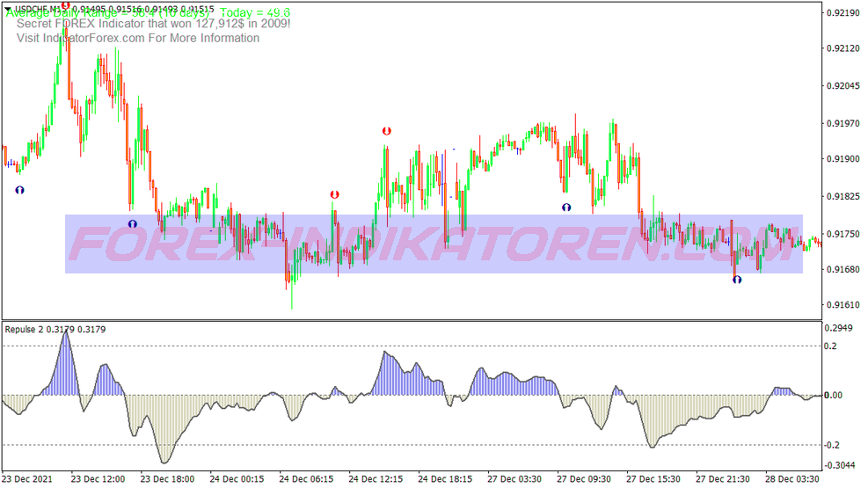Select the blue buy arrow below the 0.91680 low

click(737, 280)
